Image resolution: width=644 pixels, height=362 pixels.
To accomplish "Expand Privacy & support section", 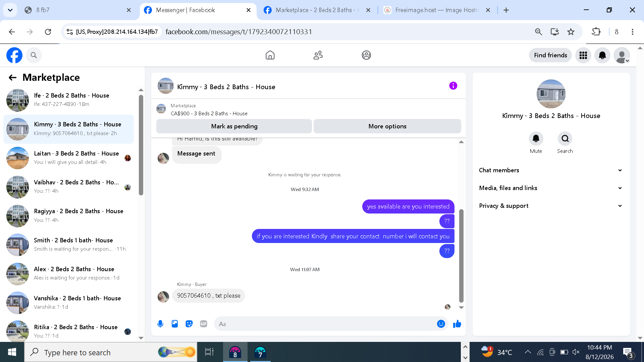I will click(x=551, y=206).
